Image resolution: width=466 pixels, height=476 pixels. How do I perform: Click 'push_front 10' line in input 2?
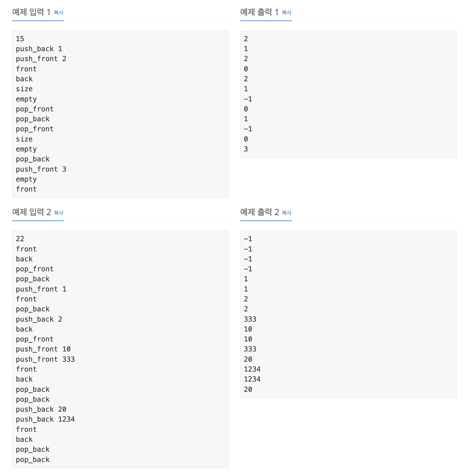point(43,349)
